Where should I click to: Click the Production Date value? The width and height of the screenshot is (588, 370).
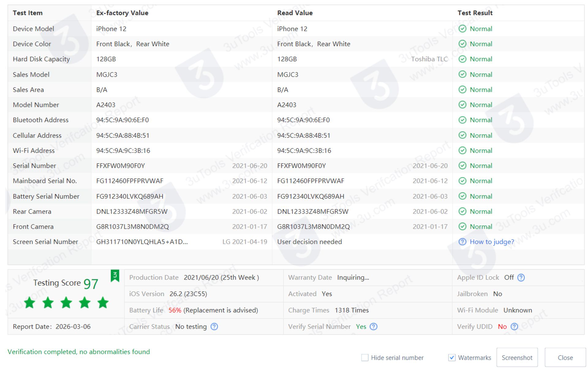(x=221, y=277)
